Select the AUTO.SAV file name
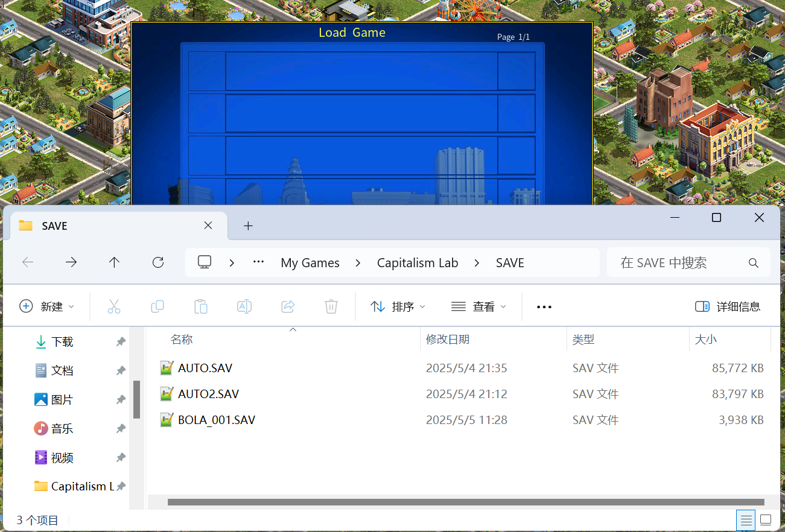This screenshot has height=532, width=785. [205, 368]
